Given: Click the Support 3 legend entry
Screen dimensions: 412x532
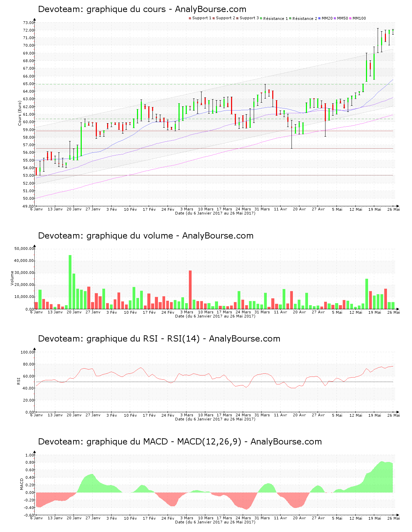Looking at the screenshot, I should coord(248,18).
